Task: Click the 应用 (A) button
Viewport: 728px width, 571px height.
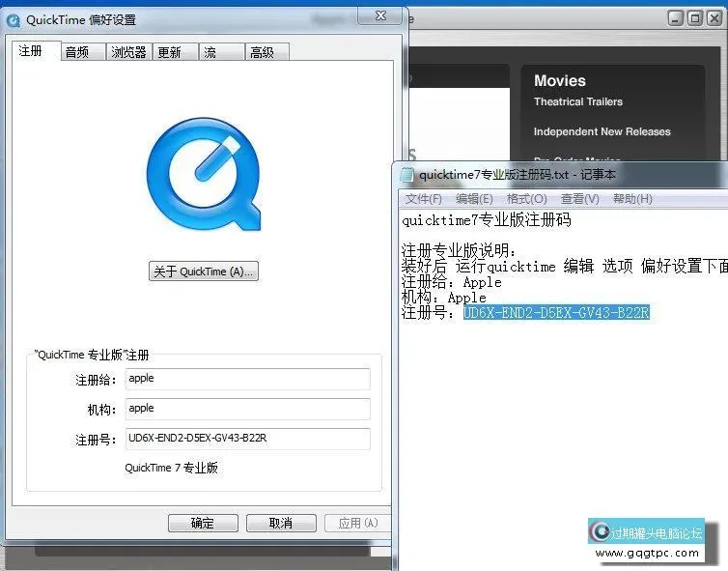Action: click(357, 523)
